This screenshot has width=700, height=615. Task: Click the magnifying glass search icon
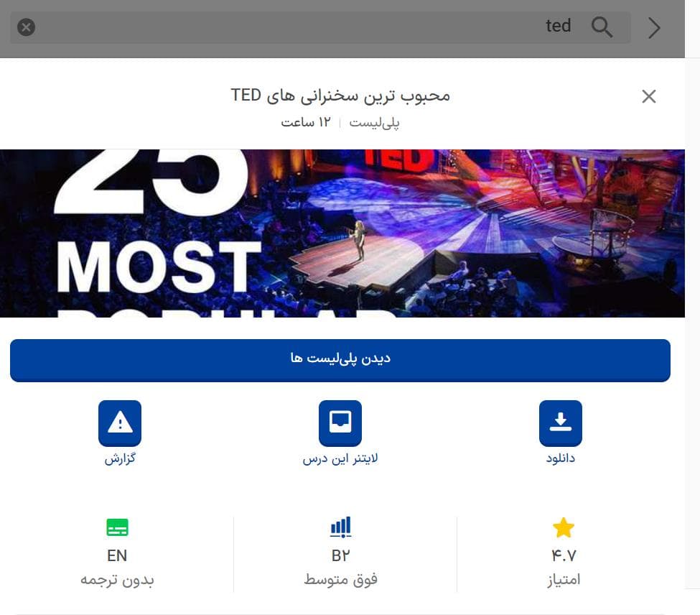tap(602, 27)
